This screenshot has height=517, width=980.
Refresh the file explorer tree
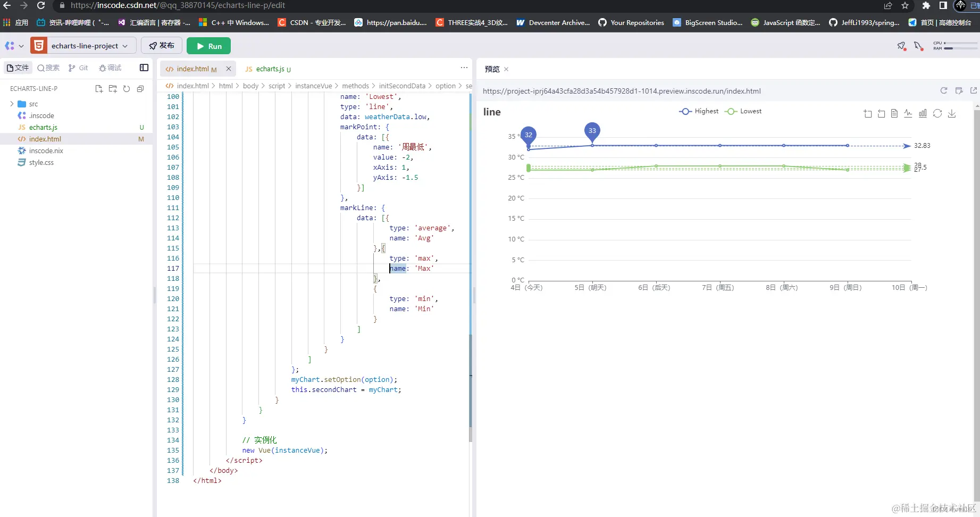127,89
